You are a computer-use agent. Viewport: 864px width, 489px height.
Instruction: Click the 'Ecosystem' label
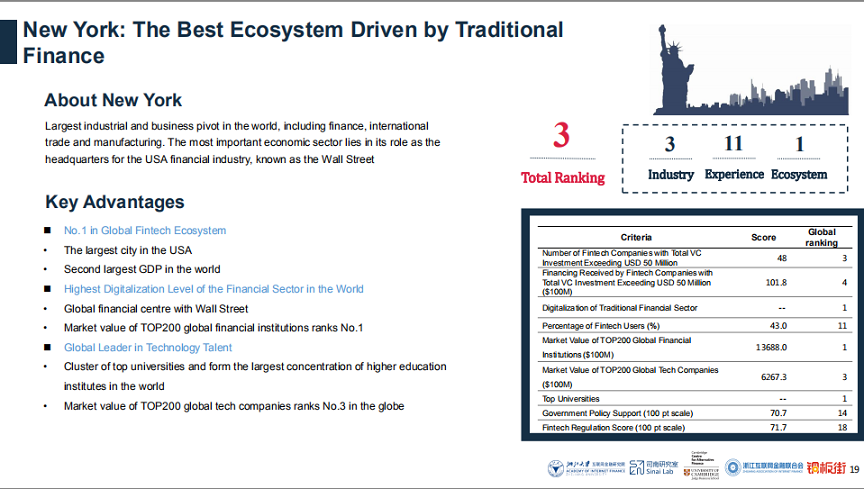tap(799, 175)
